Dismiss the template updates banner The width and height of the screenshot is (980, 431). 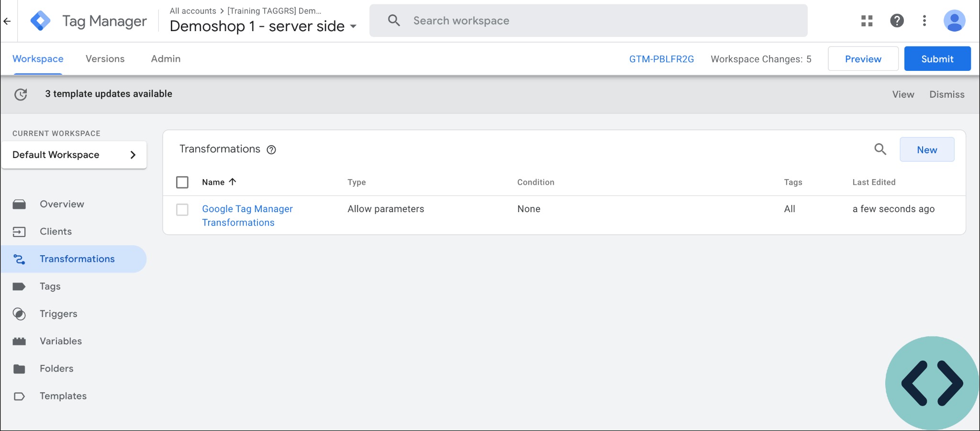[x=947, y=94]
